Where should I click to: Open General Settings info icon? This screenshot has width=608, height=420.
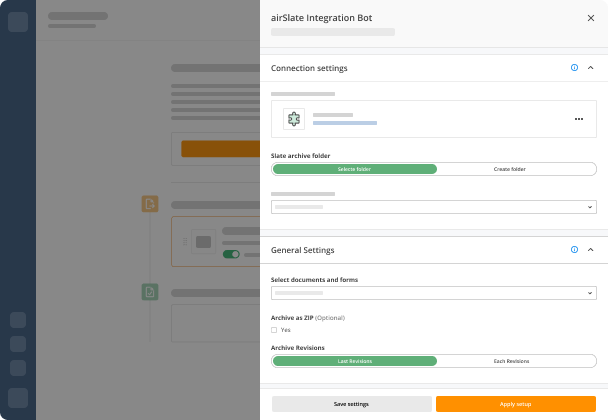574,249
